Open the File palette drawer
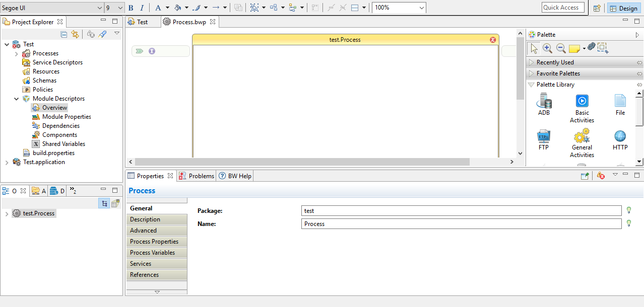Image resolution: width=644 pixels, height=307 pixels. point(620,105)
